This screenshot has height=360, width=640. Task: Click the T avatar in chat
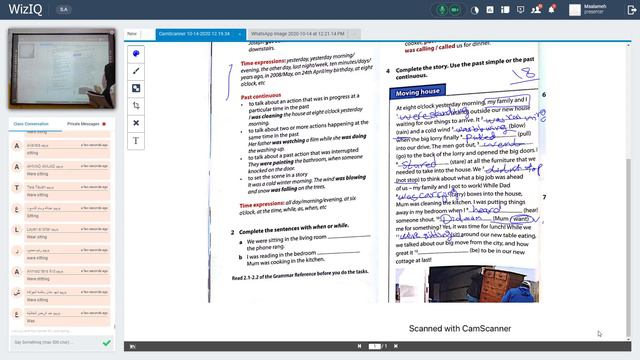(x=17, y=187)
